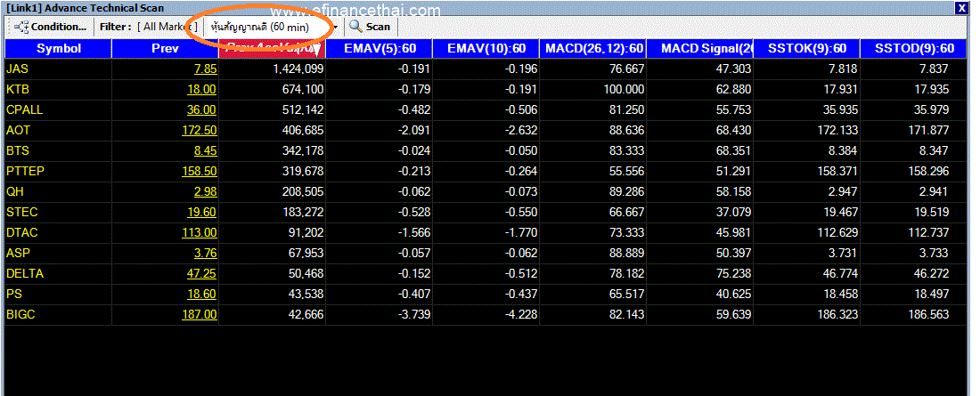Open the 18.00 previous price link for KTB
The width and height of the screenshot is (980, 396).
pyautogui.click(x=201, y=89)
